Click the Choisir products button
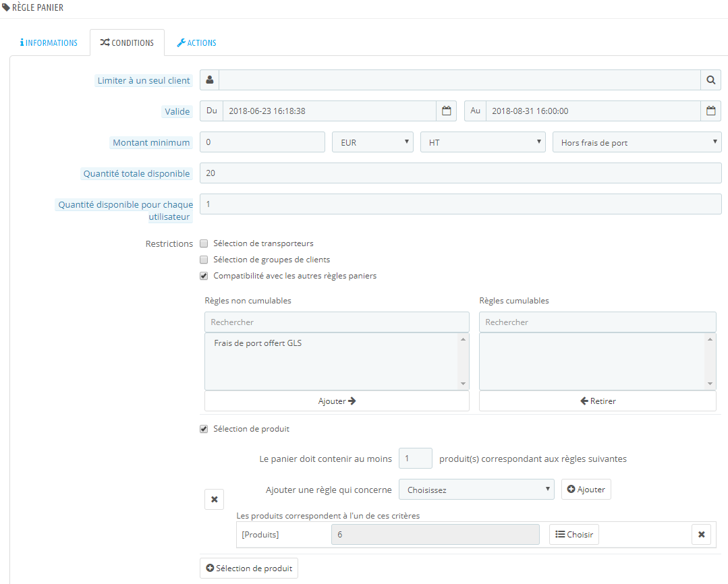 coord(574,534)
